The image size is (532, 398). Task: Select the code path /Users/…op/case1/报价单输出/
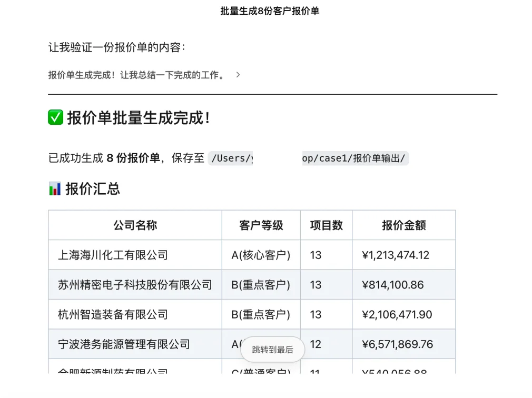[x=311, y=157]
